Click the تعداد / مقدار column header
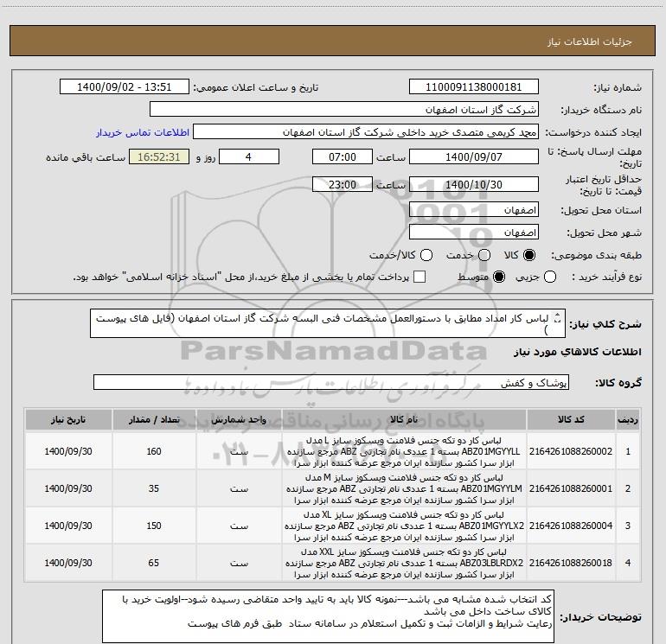Viewport: 666px width, 644px height. tap(154, 420)
